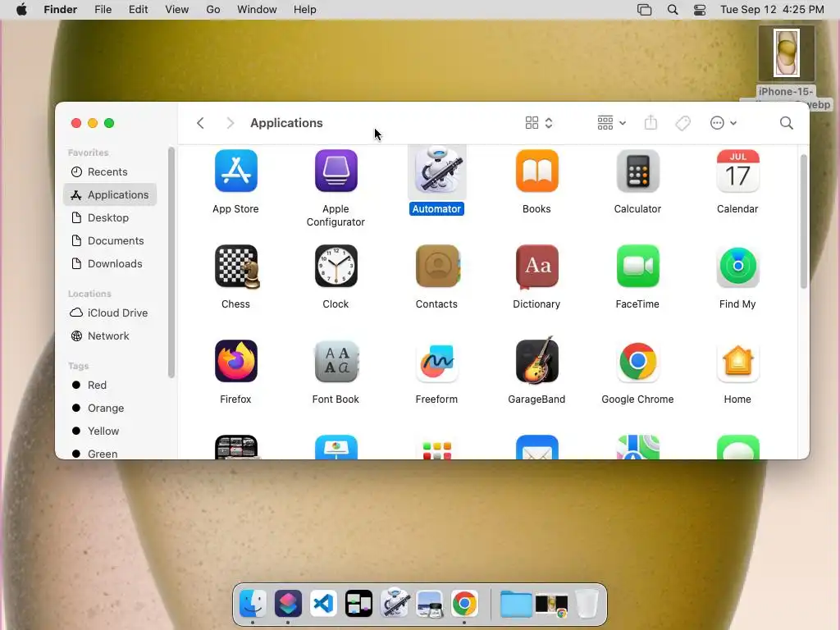Open Control Center in menu bar
Screen dimensions: 840x630
pyautogui.click(x=700, y=10)
